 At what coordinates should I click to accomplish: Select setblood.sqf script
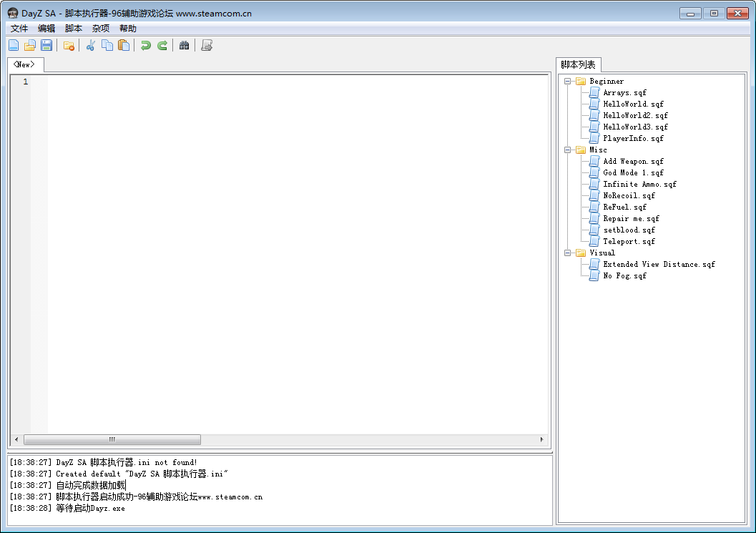pos(629,230)
